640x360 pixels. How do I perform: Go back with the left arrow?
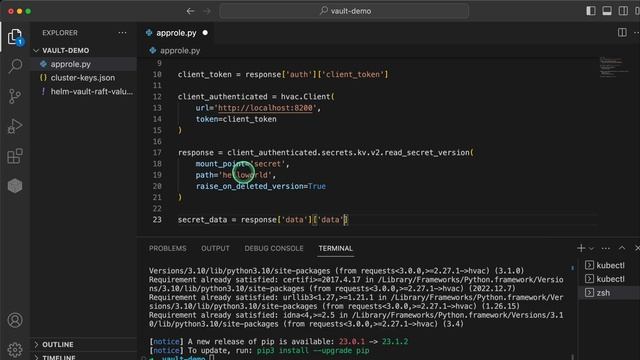pyautogui.click(x=190, y=11)
